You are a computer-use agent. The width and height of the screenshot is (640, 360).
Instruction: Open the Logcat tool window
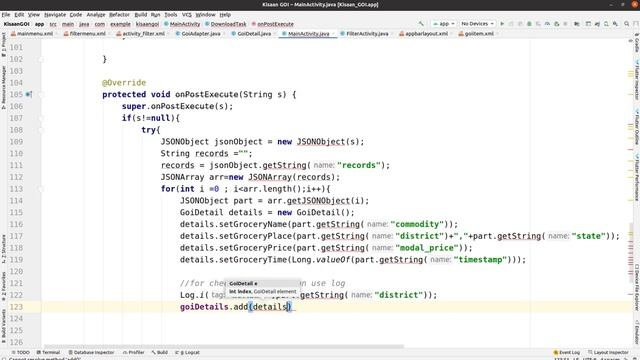point(187,352)
